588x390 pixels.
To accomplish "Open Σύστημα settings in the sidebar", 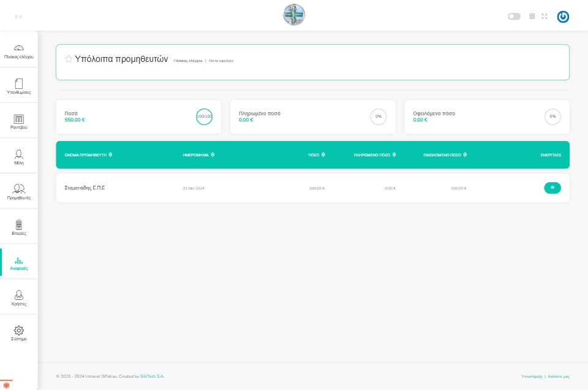I will point(19,333).
